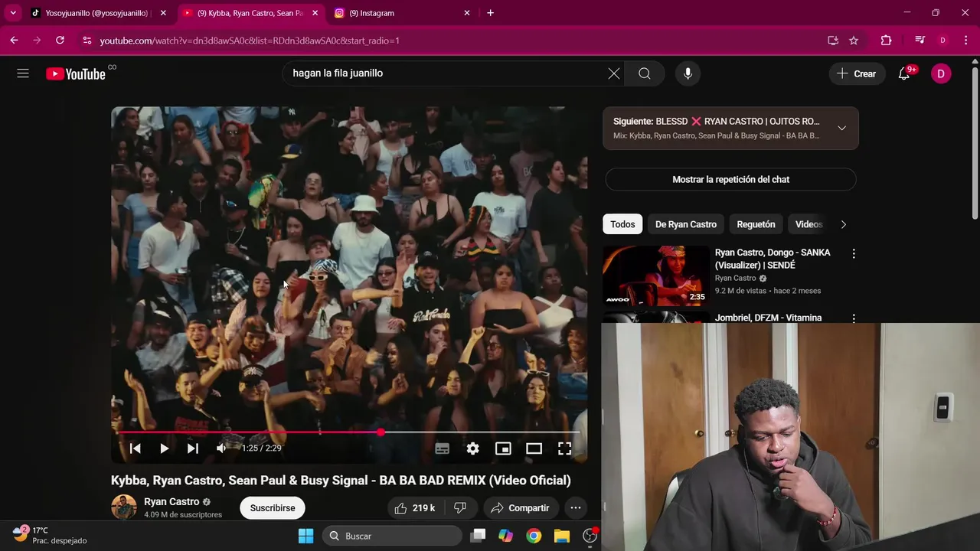Toggle theater mode view

coord(534,448)
